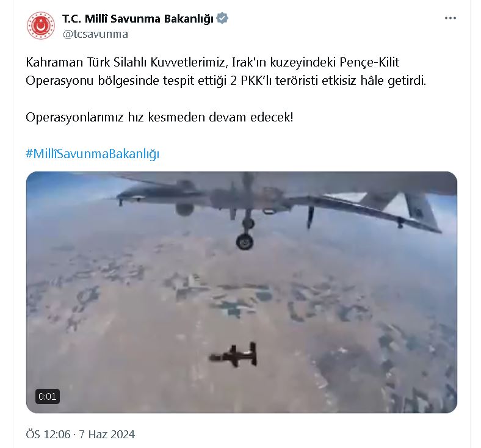Image resolution: width=481 pixels, height=448 pixels.
Task: Select the sentence starting 'Kahraman Türk Silahlı'
Action: pyautogui.click(x=226, y=71)
